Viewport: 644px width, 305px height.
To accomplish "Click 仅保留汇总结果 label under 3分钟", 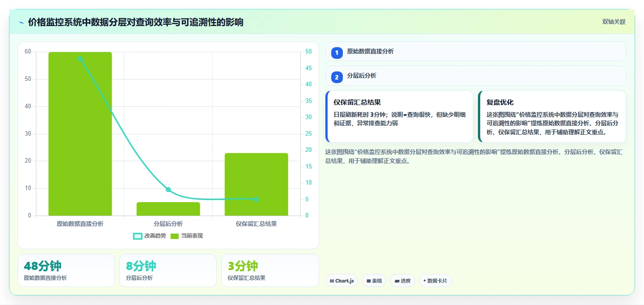I will click(246, 278).
